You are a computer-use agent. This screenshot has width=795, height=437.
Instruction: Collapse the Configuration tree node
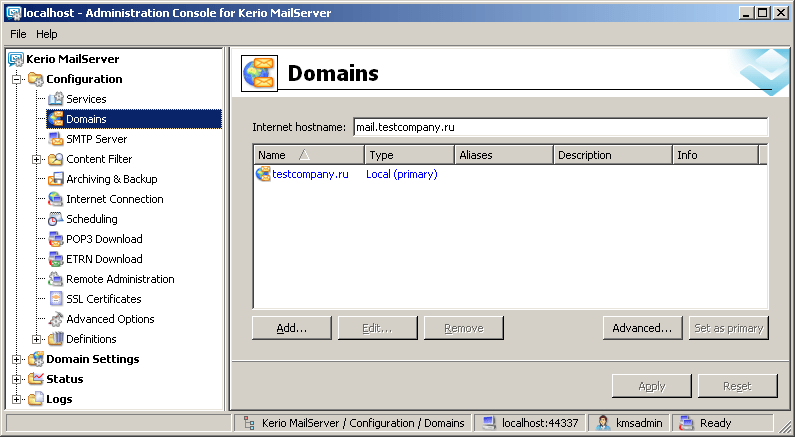point(16,79)
